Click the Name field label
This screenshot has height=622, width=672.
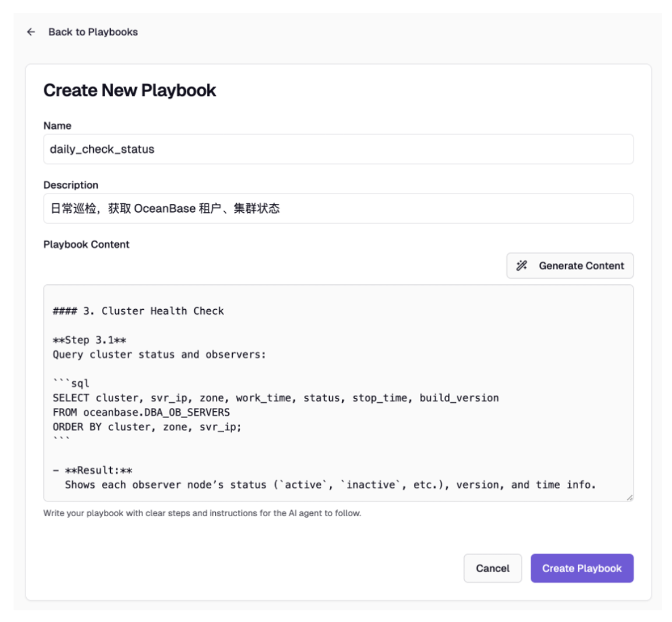(x=57, y=126)
